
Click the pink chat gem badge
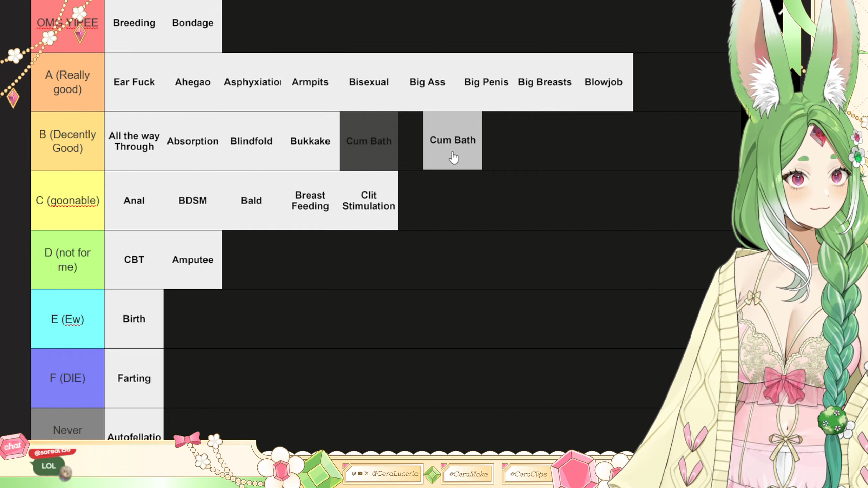13,446
